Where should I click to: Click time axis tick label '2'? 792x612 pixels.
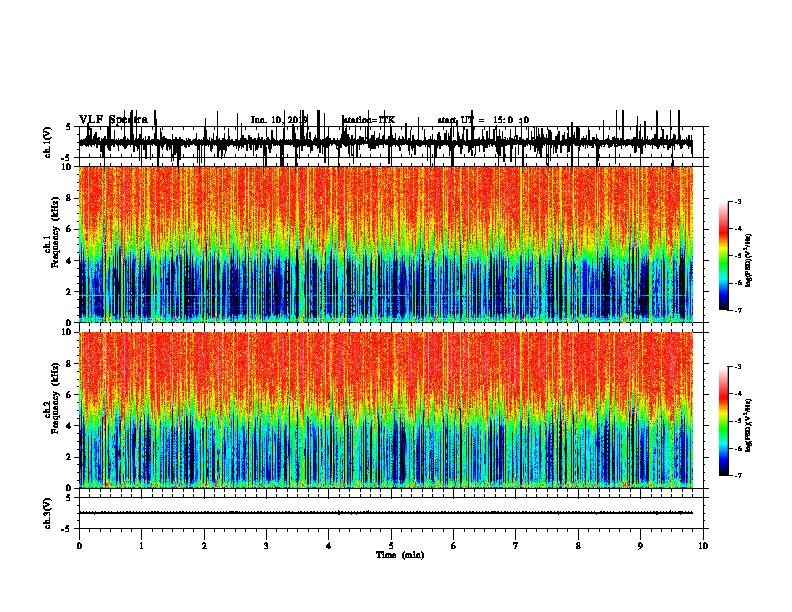(204, 546)
